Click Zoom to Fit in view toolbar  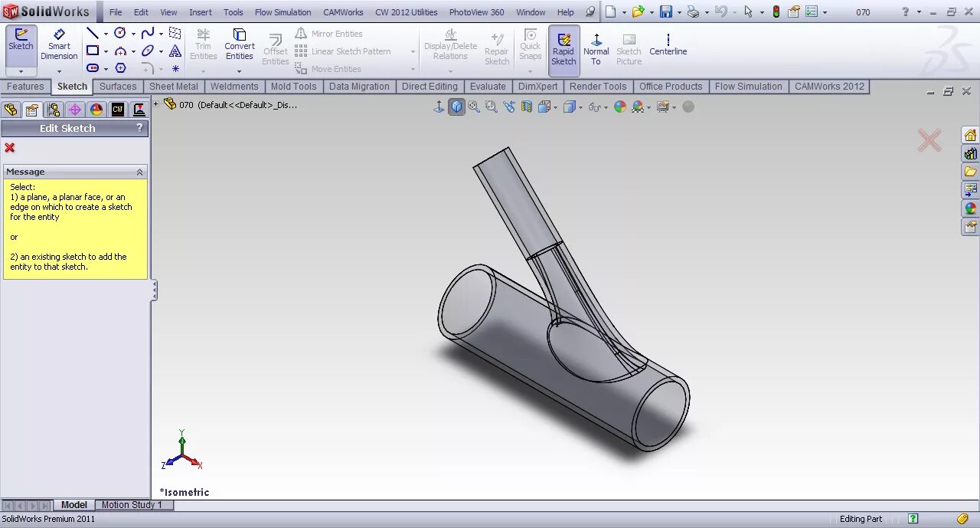click(x=474, y=107)
